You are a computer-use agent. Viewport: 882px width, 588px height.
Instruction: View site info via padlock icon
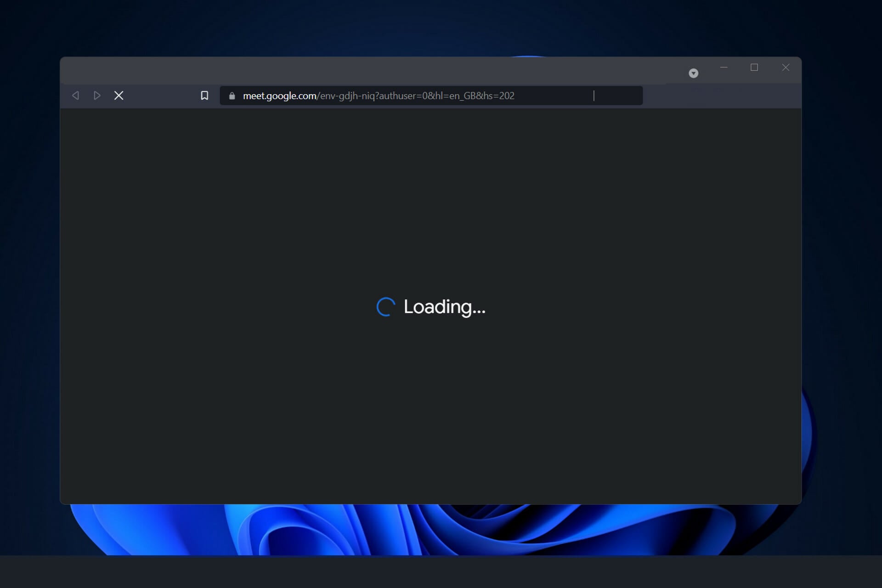coord(232,96)
